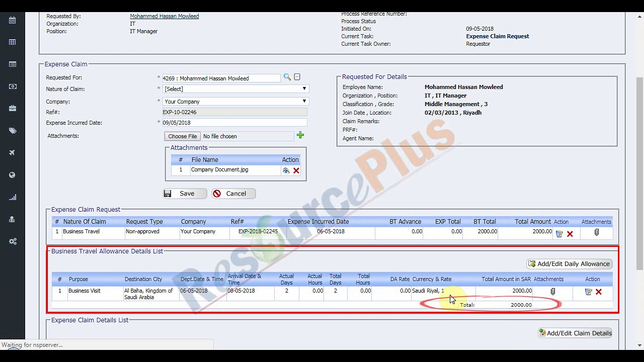The height and width of the screenshot is (362, 644).
Task: Open the Company dropdown
Action: click(x=235, y=102)
